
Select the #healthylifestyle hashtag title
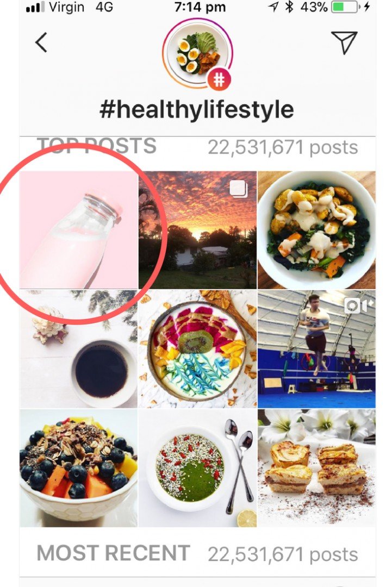click(197, 109)
